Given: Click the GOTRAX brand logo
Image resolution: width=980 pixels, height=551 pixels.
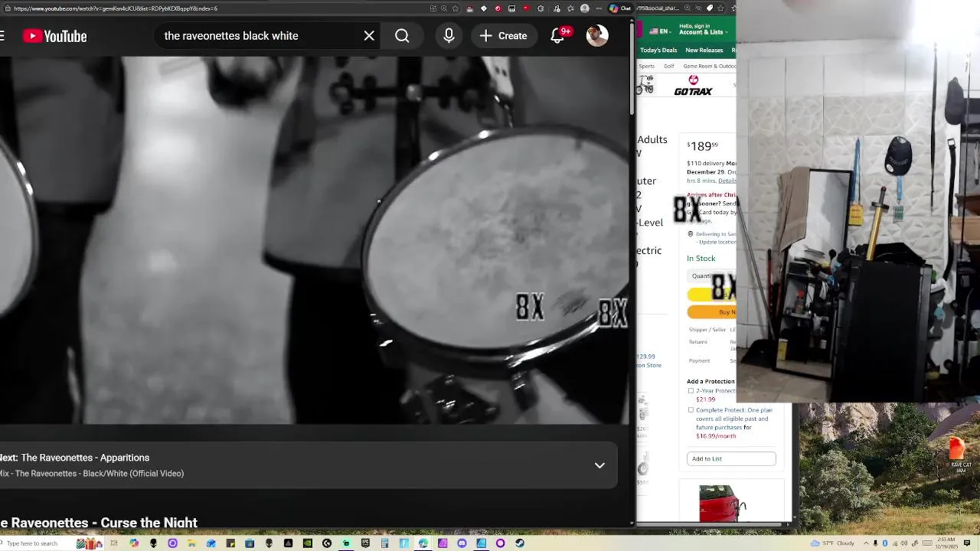Looking at the screenshot, I should [693, 86].
